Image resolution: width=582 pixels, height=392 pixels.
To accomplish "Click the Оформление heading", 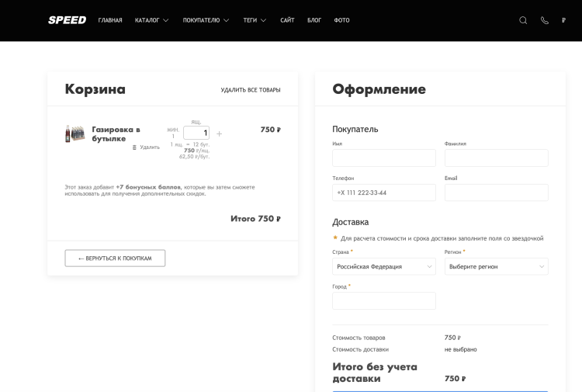I will 379,89.
